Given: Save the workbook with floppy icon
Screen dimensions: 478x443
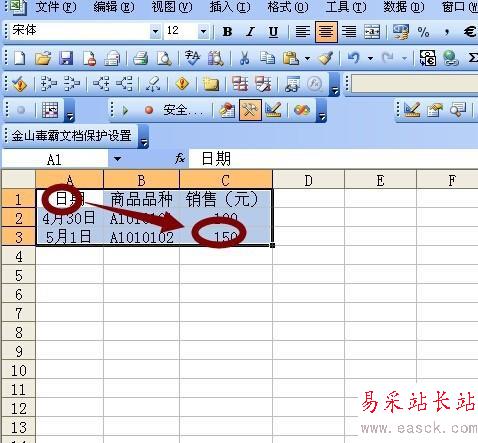Looking at the screenshot, I should (66, 58).
